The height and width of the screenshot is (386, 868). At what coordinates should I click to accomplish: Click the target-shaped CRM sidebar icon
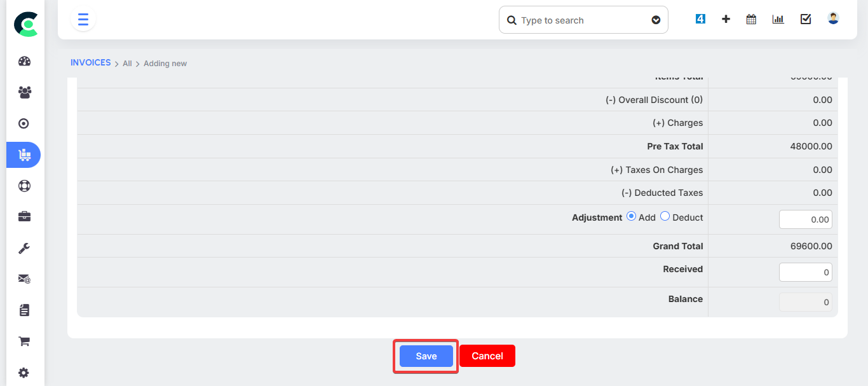click(24, 123)
